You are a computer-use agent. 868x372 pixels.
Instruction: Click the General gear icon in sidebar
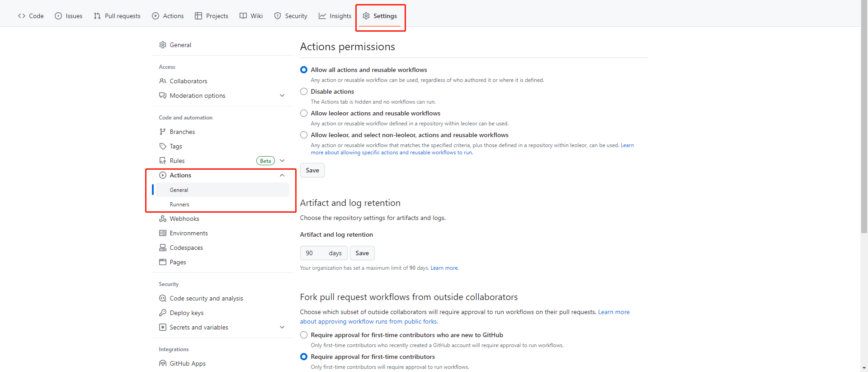163,45
